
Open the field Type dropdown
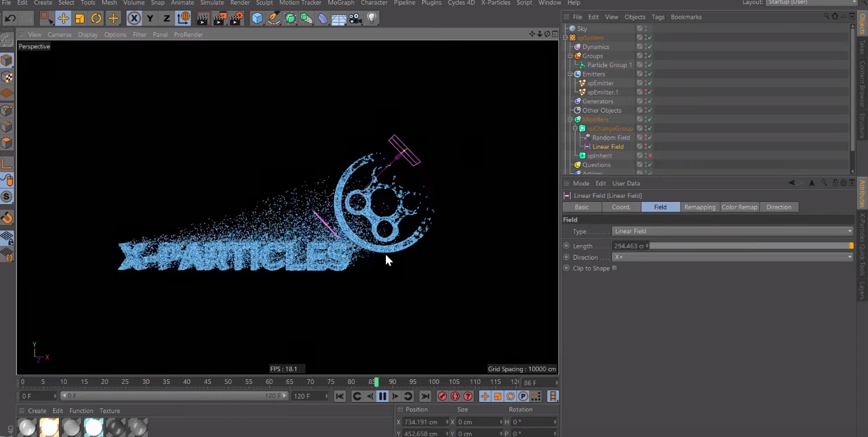[x=733, y=232]
